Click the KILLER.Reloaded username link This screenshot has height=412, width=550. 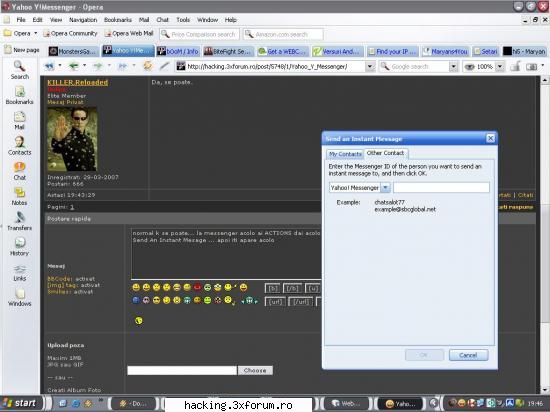coord(78,82)
